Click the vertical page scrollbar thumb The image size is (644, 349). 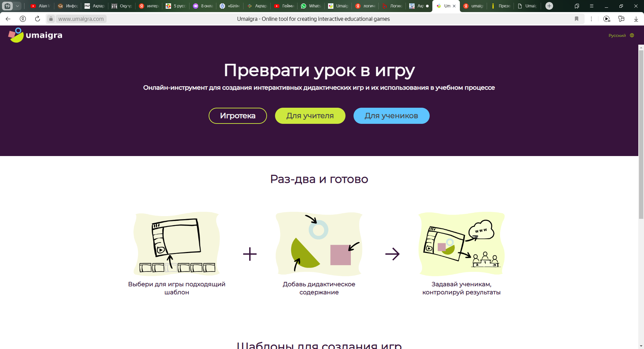pos(641,134)
